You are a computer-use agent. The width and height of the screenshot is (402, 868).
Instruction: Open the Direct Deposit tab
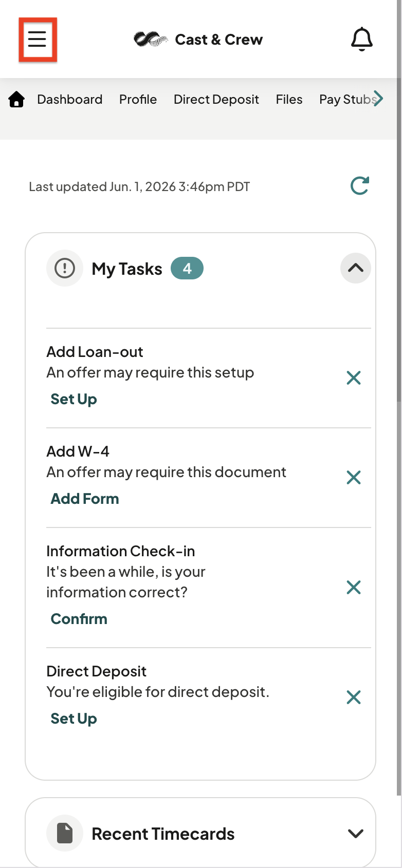click(216, 99)
